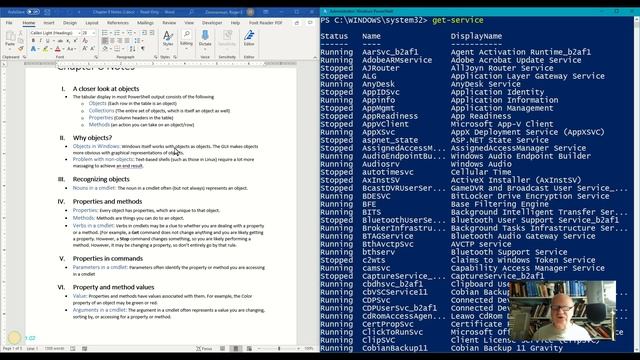Click the Borders icon

[x=117, y=49]
